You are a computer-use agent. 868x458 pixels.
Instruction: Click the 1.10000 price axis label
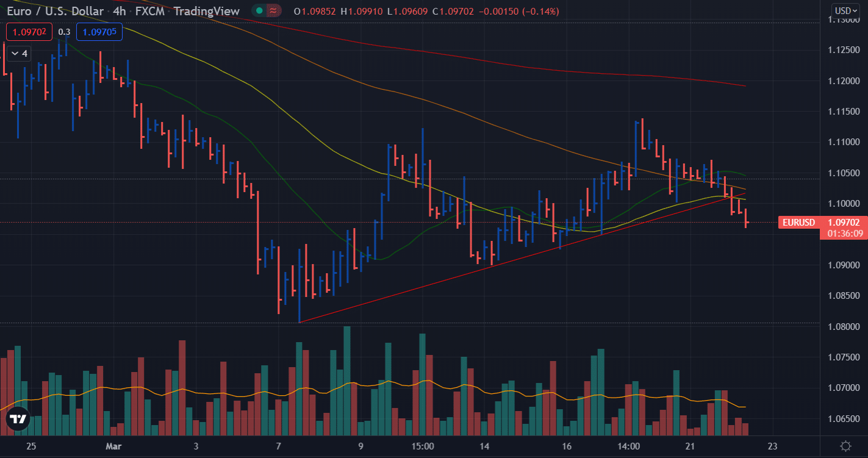844,204
